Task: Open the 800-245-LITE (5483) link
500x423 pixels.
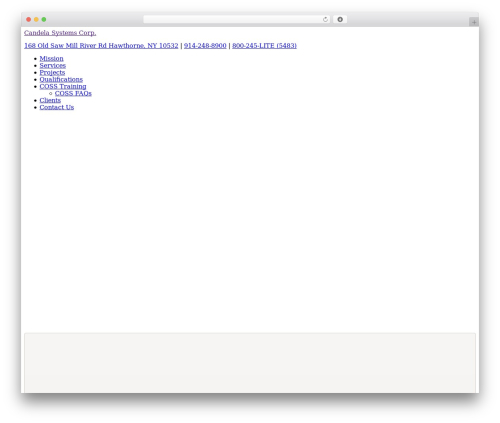Action: [264, 46]
